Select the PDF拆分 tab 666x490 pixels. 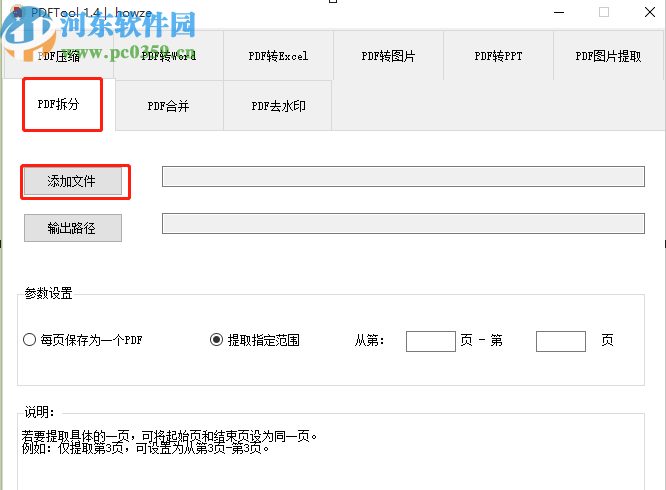pyautogui.click(x=59, y=104)
